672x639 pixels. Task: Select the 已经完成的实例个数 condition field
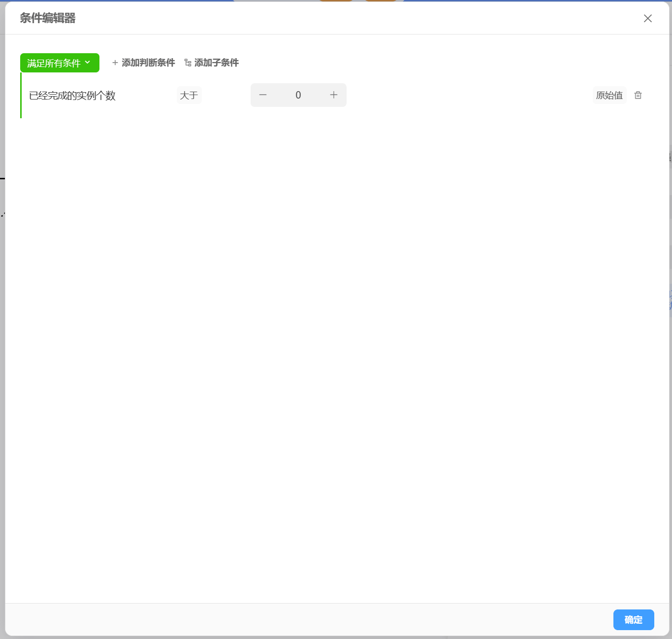pos(72,96)
